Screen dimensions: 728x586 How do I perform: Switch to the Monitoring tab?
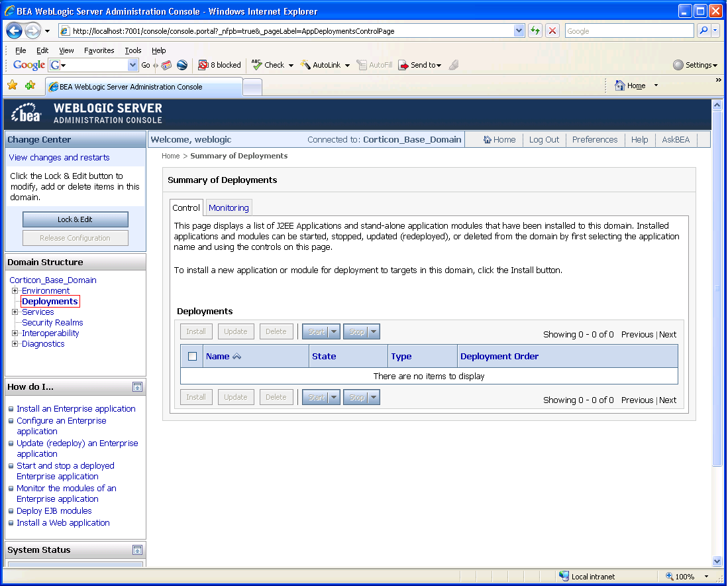228,207
